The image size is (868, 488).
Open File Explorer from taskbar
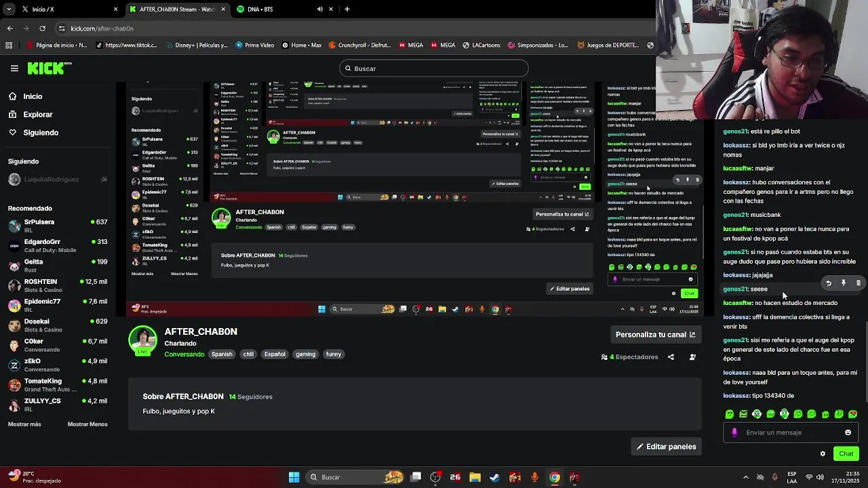tap(475, 477)
